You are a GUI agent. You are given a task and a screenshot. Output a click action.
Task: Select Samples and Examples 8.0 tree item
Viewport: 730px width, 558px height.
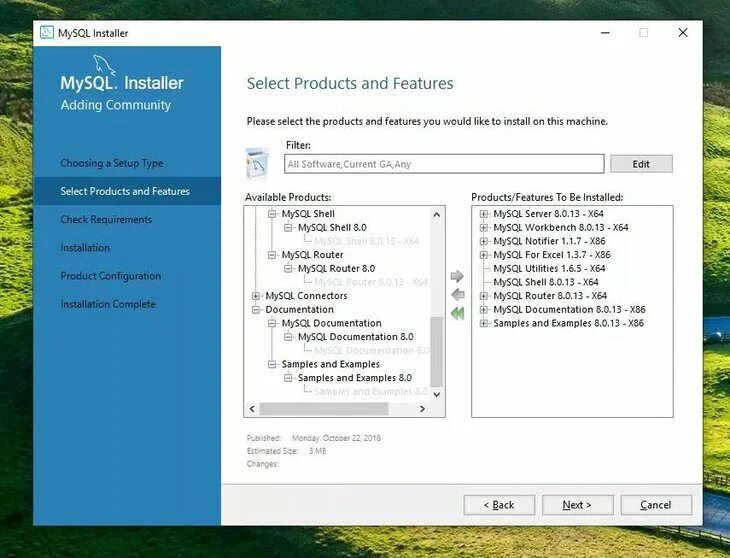click(x=355, y=378)
